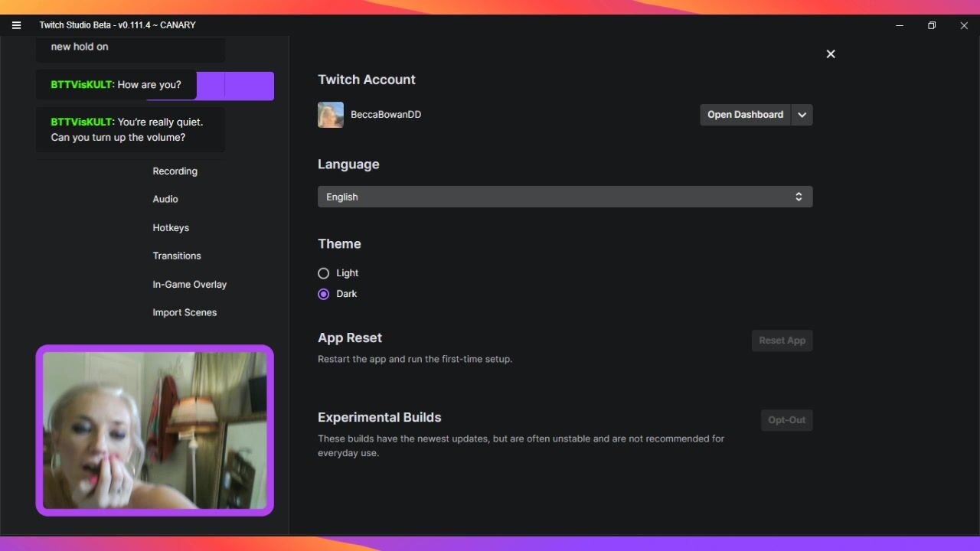Click the 'How are you?' chat message

click(116, 85)
